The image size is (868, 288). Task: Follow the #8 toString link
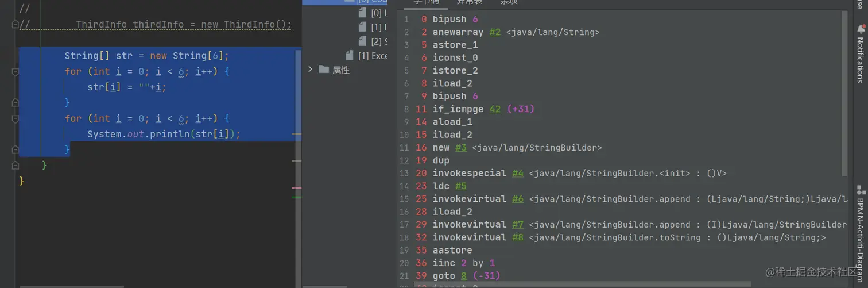518,237
